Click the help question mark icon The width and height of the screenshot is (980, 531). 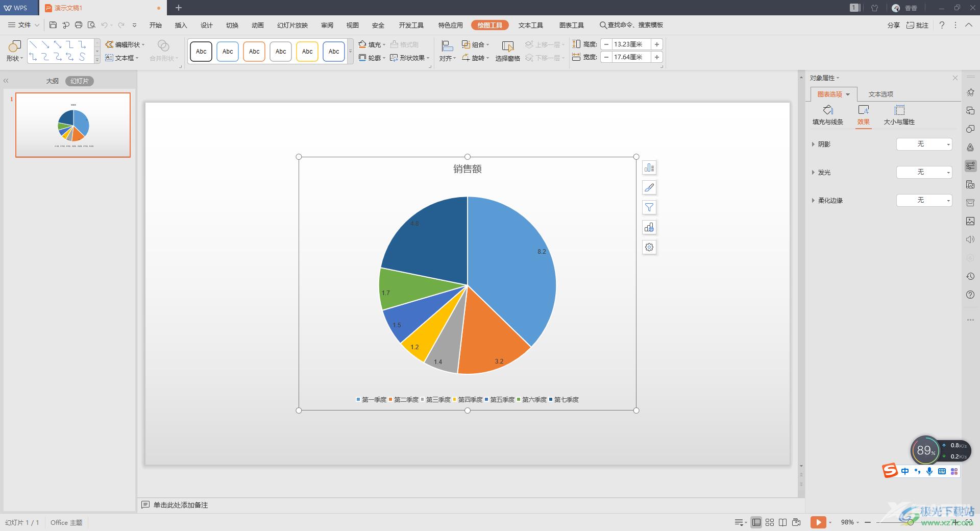[942, 25]
